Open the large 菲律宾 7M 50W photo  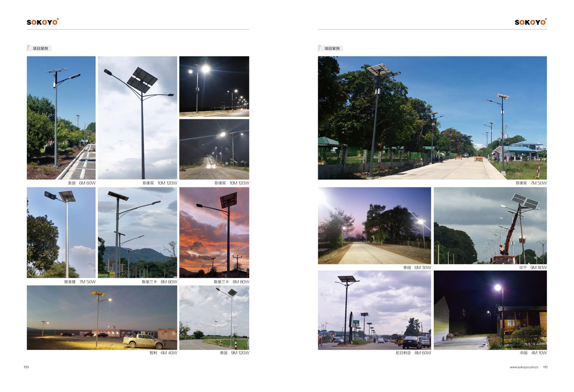pos(432,118)
